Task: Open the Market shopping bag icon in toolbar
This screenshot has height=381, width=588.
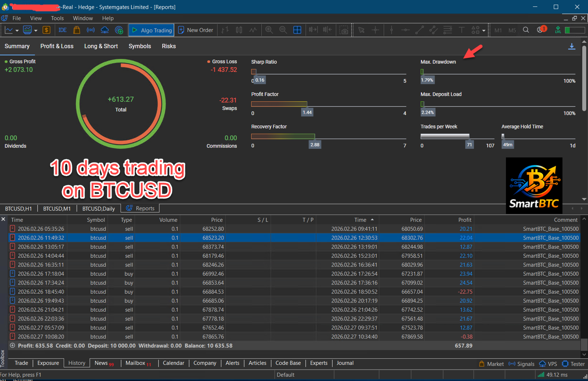Action: (x=77, y=30)
